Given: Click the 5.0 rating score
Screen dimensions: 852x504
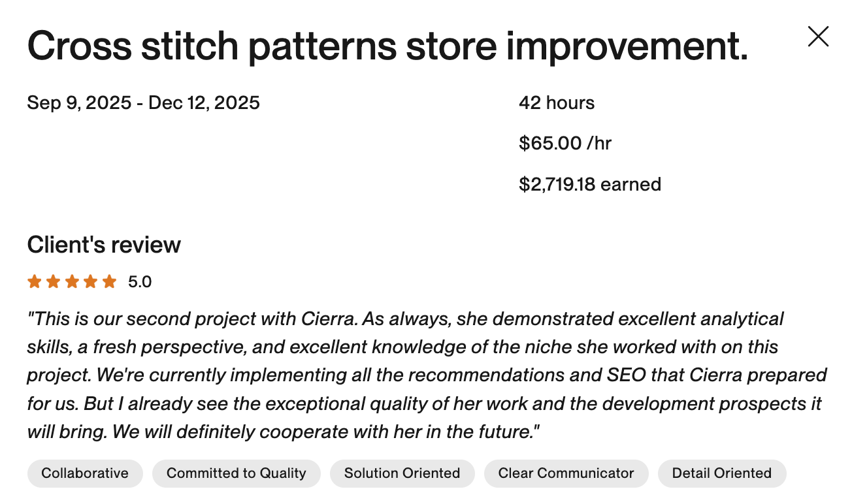Looking at the screenshot, I should pyautogui.click(x=140, y=282).
